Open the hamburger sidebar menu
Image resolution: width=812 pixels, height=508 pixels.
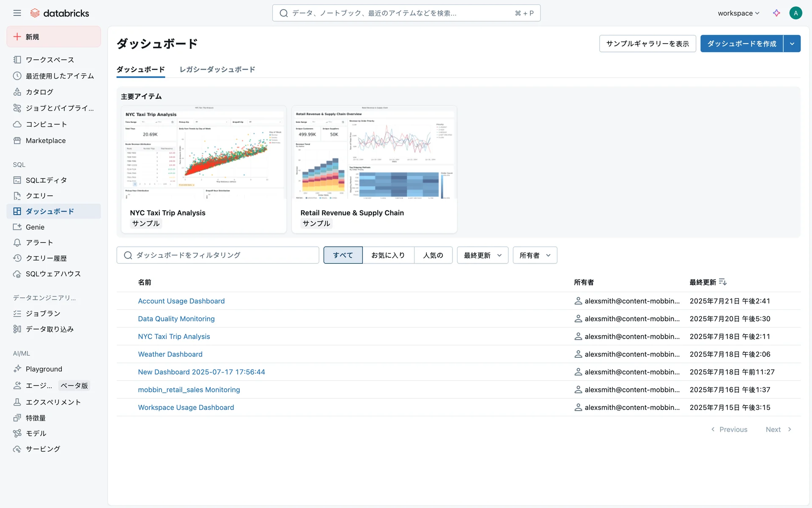(x=17, y=13)
